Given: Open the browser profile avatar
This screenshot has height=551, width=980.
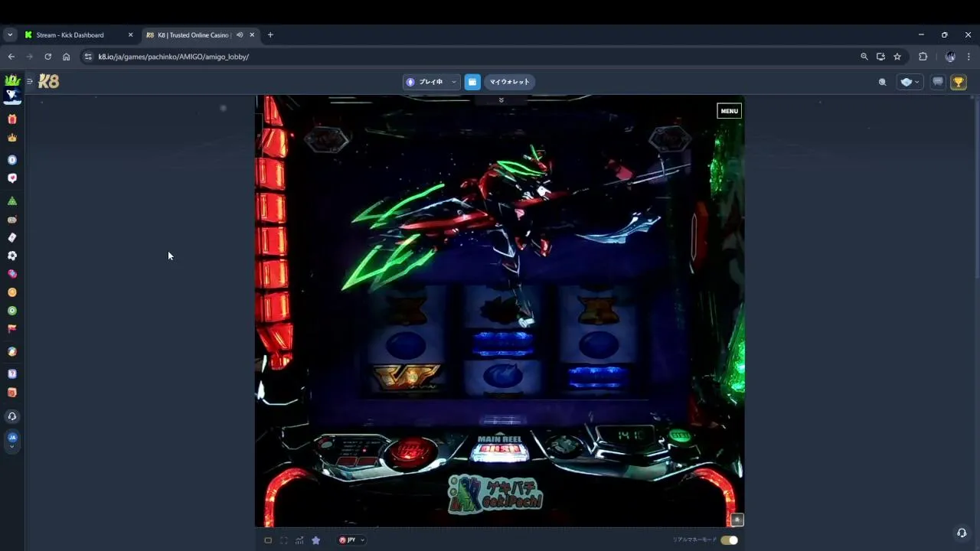Looking at the screenshot, I should click(x=950, y=57).
